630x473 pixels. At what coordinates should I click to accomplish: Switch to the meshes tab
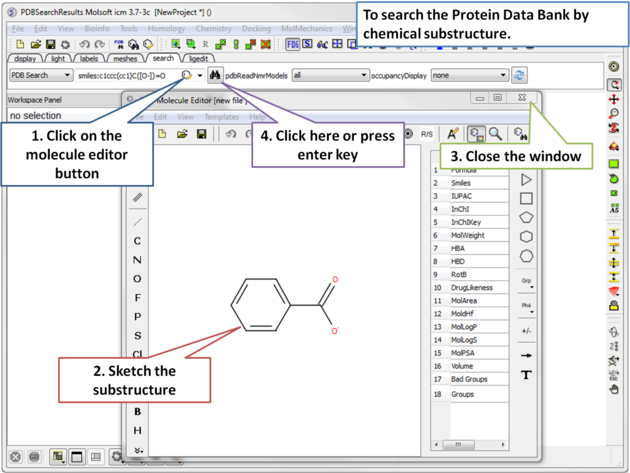click(125, 59)
